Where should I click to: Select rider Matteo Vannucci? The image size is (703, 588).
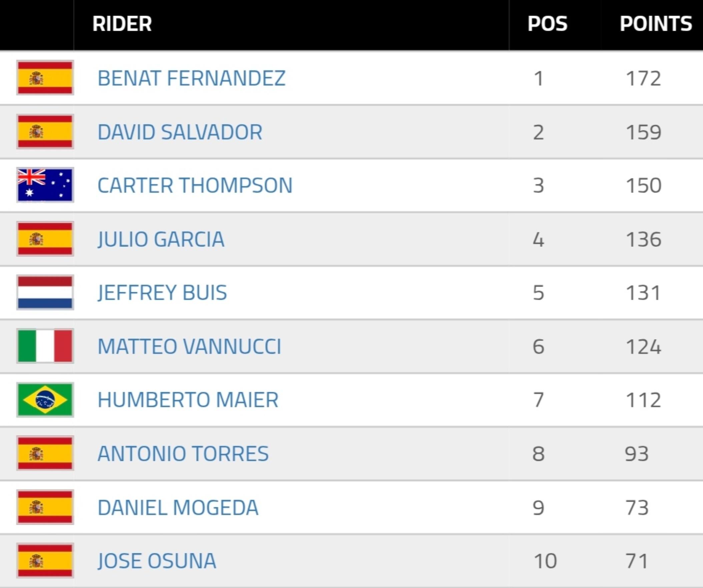tap(190, 346)
